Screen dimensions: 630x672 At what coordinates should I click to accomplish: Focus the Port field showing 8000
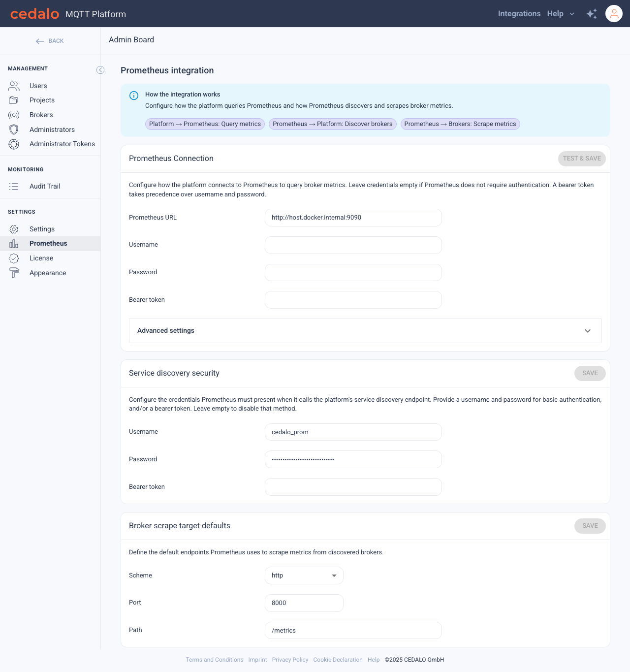(x=304, y=603)
